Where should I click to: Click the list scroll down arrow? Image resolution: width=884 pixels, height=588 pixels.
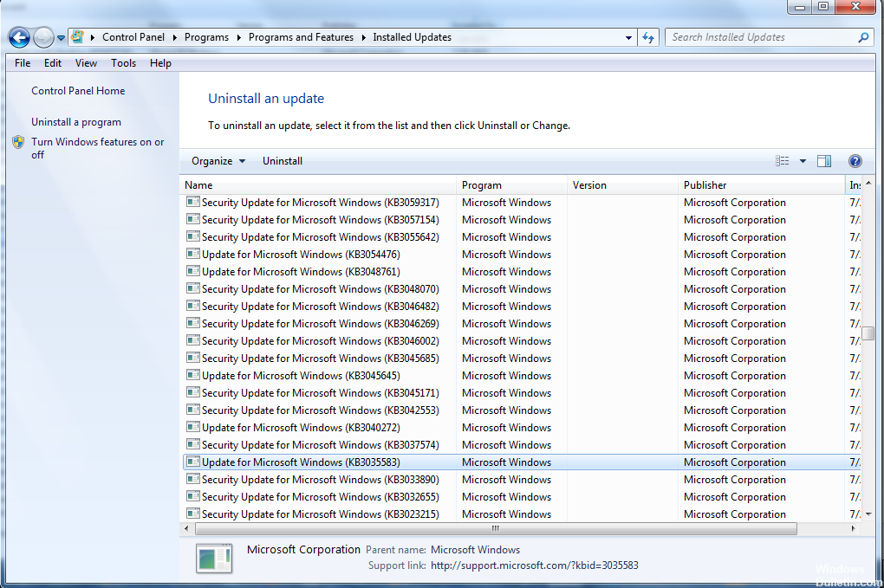click(868, 514)
